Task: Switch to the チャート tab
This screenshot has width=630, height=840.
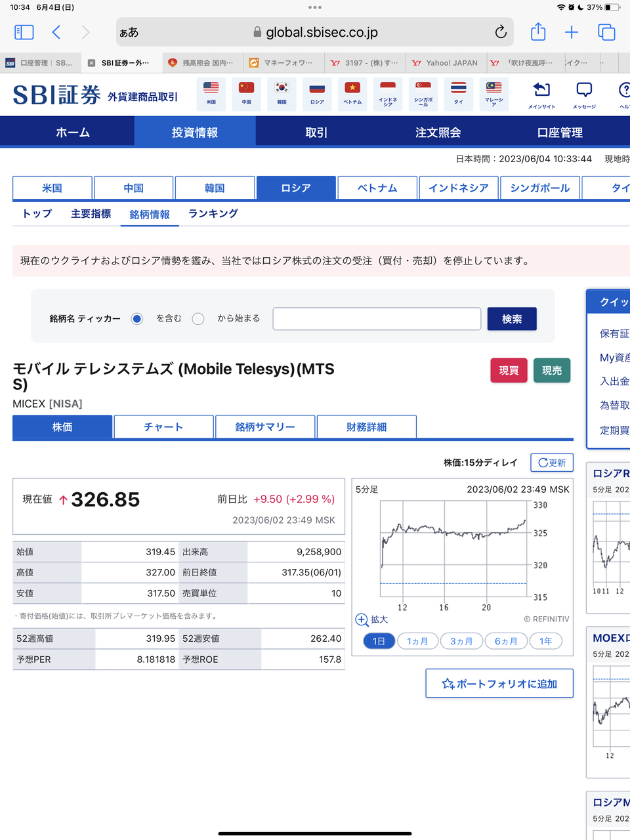Action: pos(163,427)
